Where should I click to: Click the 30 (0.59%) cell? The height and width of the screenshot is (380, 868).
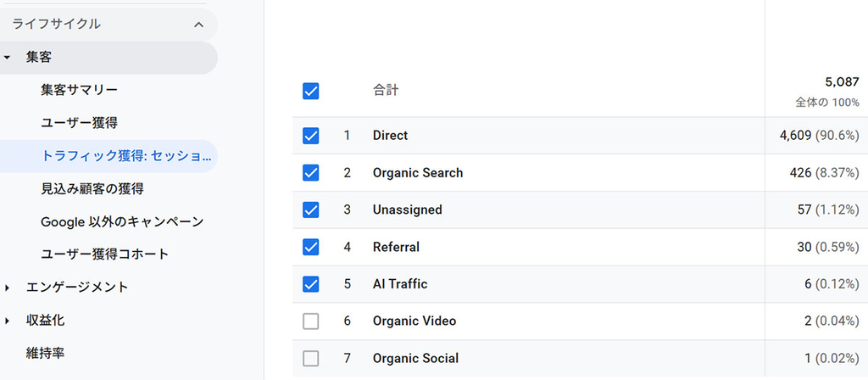[x=828, y=247]
